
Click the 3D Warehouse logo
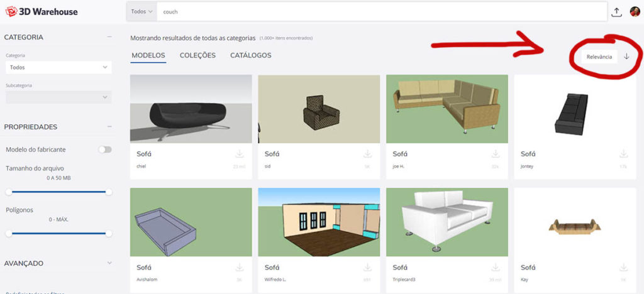coord(41,11)
